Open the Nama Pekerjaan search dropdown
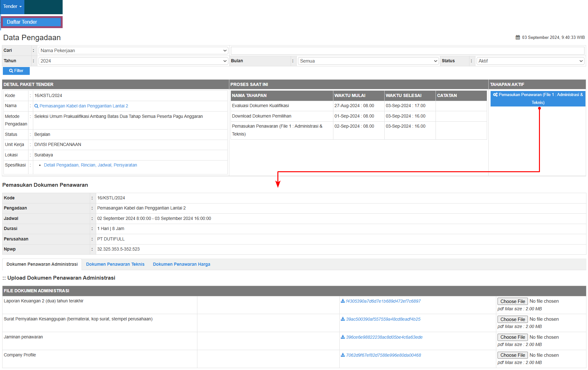This screenshot has width=588, height=370. tap(133, 51)
